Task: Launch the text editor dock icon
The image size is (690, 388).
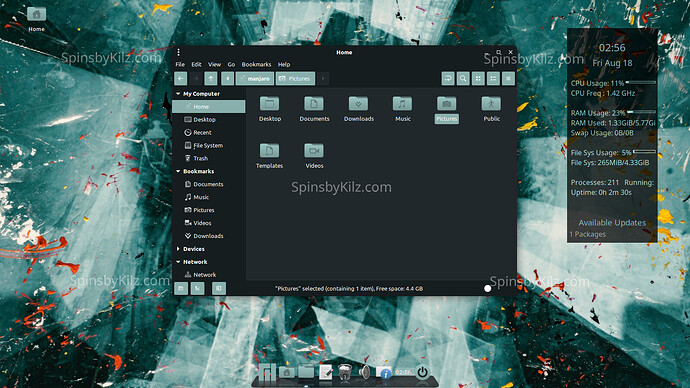Action: [326, 372]
